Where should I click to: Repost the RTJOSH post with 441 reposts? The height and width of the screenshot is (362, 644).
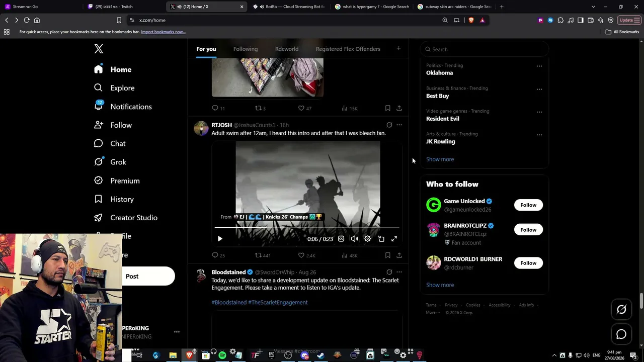(x=263, y=255)
